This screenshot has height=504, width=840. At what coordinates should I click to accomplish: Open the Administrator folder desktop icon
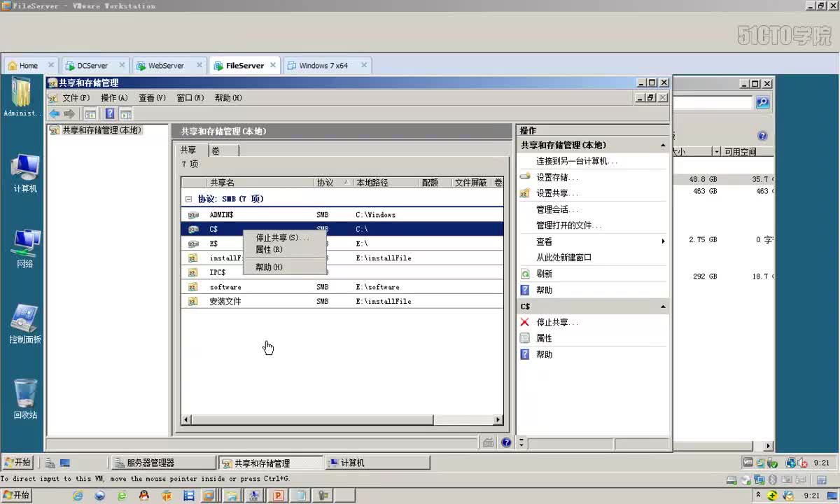(x=22, y=98)
